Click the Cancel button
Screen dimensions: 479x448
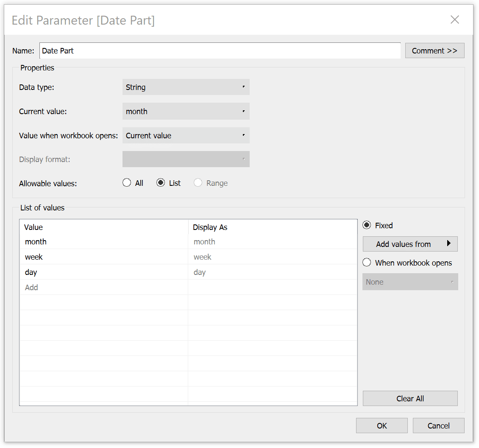coord(438,426)
